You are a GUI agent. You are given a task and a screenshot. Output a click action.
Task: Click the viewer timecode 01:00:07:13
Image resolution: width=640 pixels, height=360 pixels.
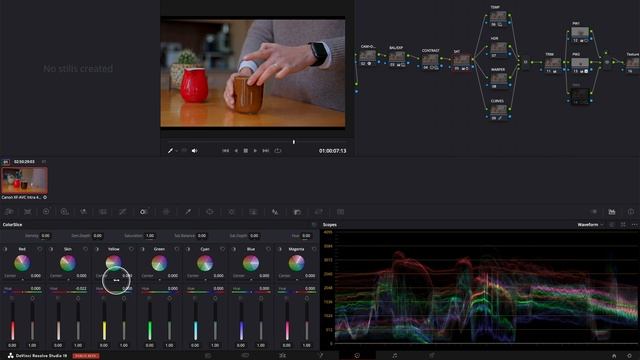(x=333, y=151)
